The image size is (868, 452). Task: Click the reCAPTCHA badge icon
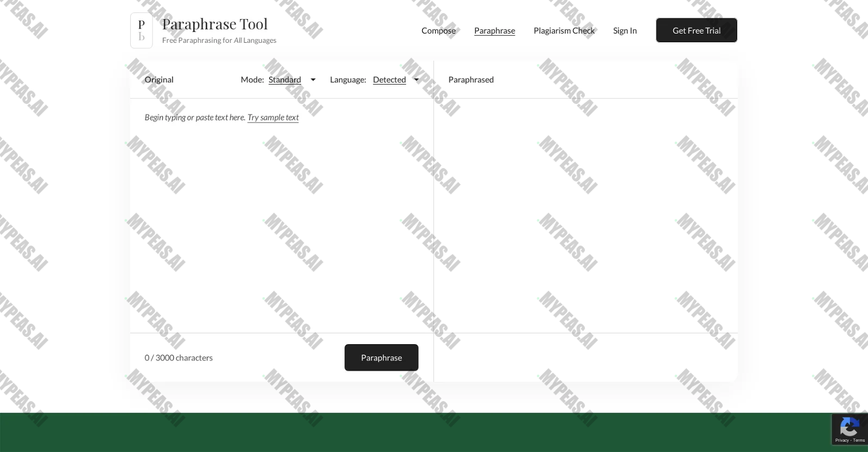pos(849,427)
